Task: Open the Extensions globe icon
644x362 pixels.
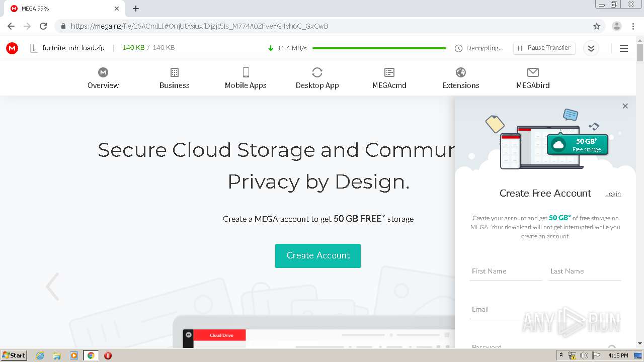Action: tap(461, 72)
